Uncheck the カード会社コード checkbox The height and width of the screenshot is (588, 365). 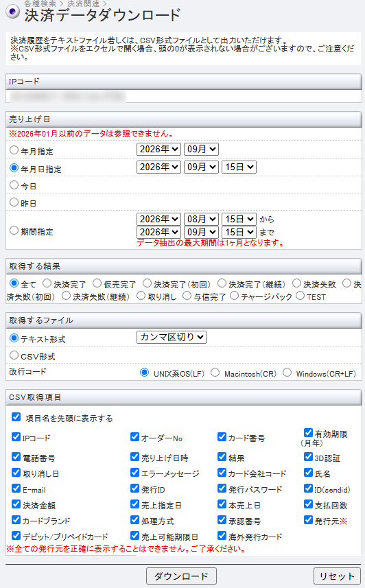(x=222, y=473)
